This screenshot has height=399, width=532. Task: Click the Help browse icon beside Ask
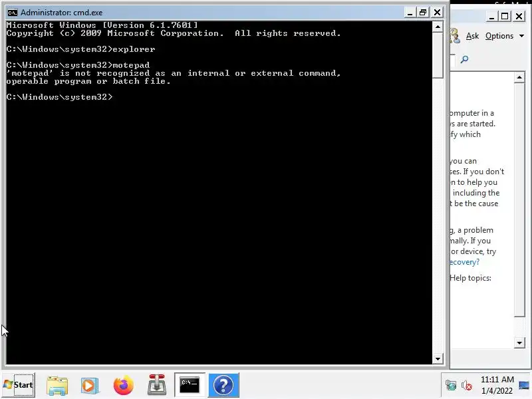click(455, 36)
